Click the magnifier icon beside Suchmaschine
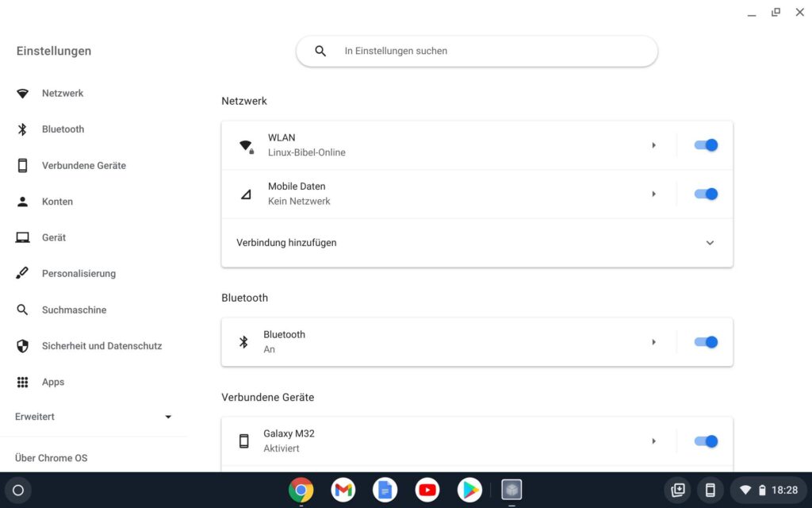Screen dimensions: 812x508 (x=22, y=310)
